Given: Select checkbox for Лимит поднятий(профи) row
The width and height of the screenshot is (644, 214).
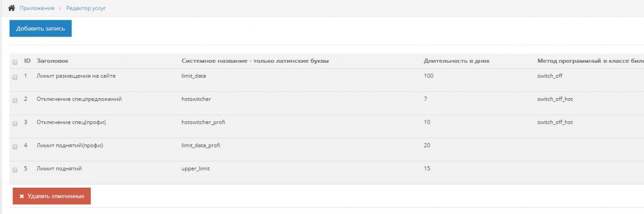Looking at the screenshot, I should [15, 147].
